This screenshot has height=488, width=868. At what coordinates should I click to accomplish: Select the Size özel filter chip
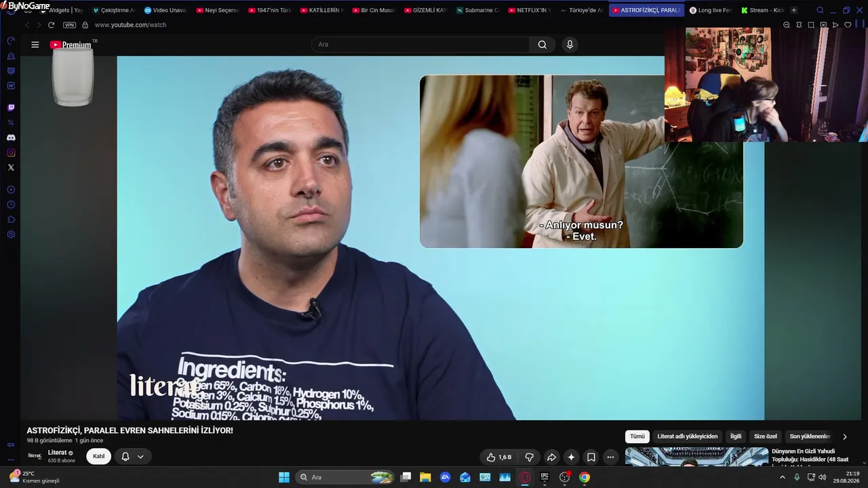pyautogui.click(x=766, y=436)
